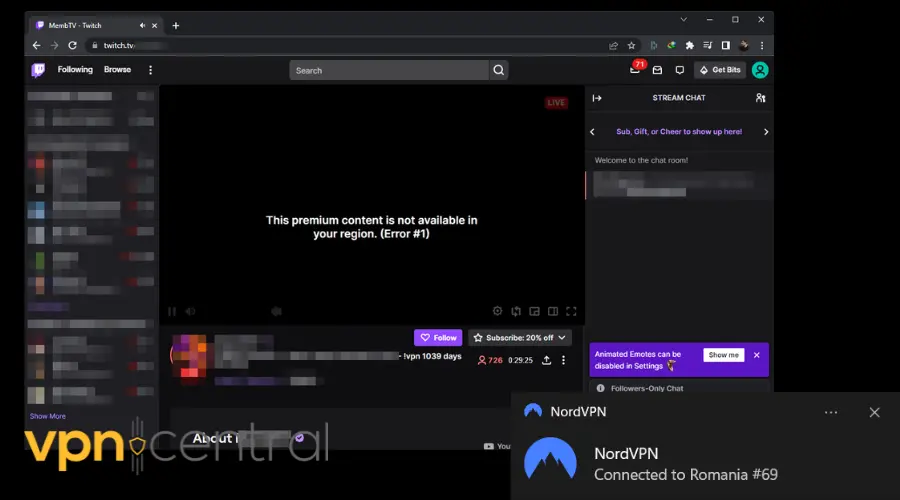Open the Extensions puzzle icon
This screenshot has width=900, height=500.
tap(689, 45)
